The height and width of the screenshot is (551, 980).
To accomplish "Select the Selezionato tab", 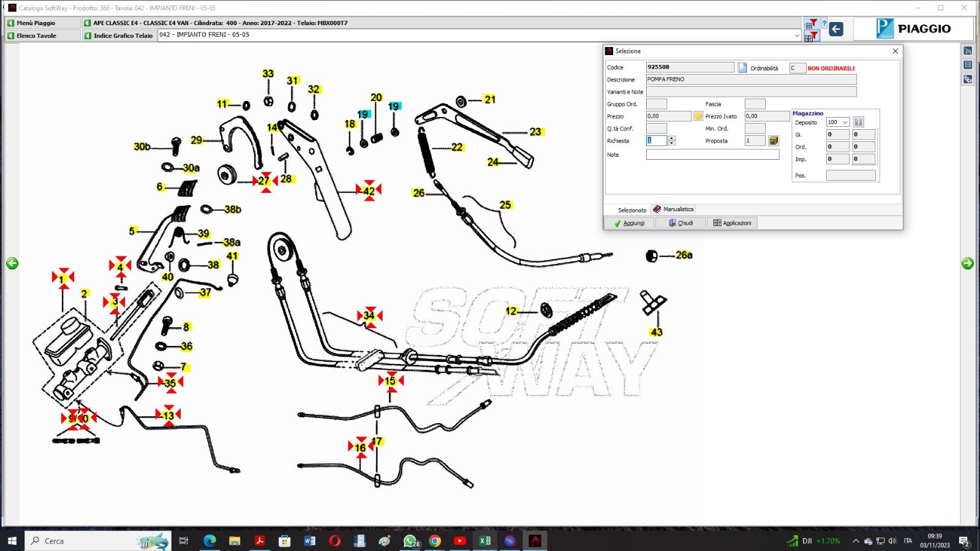I will pyautogui.click(x=631, y=210).
